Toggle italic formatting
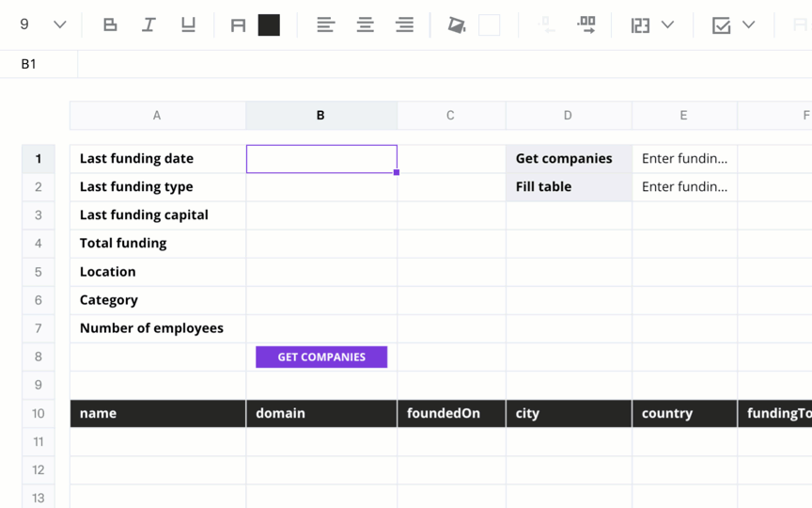Screen dimensions: 812x508 click(x=148, y=24)
